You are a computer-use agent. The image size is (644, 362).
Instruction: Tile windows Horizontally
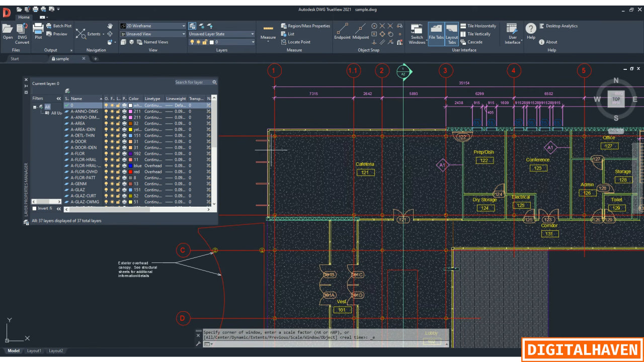pyautogui.click(x=478, y=26)
